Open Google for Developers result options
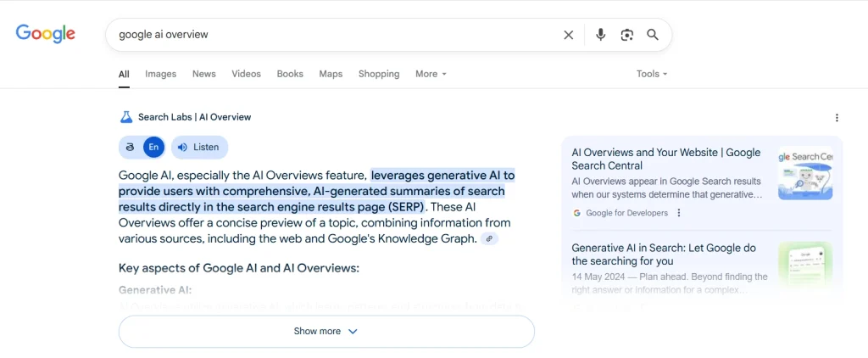 [x=679, y=213]
